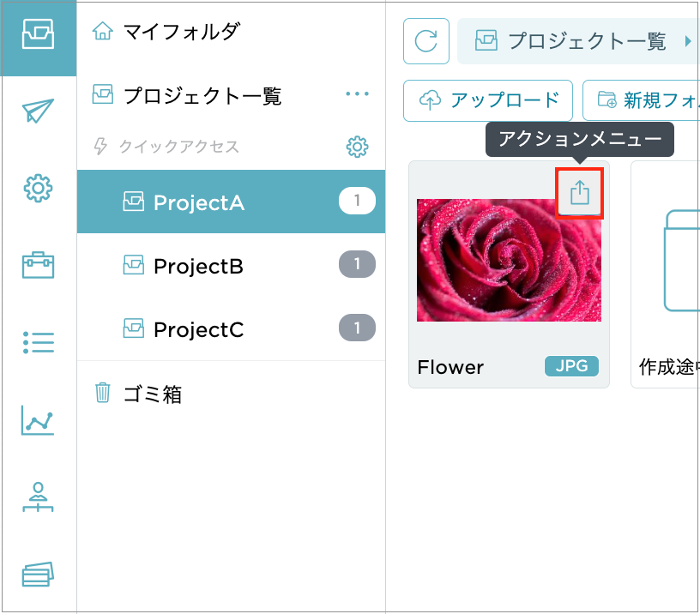
Task: Open the list view icon in sidebar
Action: (38, 343)
